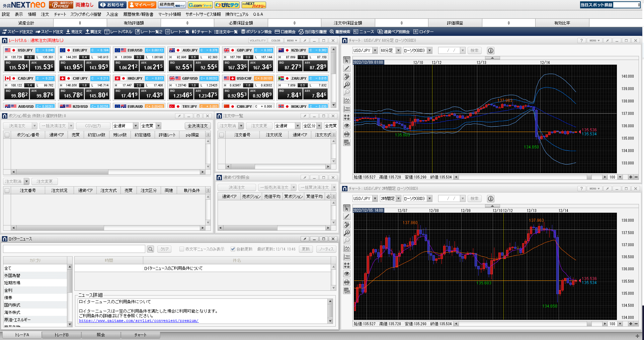Viewport: 644px width, 340px height.
Task: Open レートパネル from the toolbar
Action: tap(118, 32)
